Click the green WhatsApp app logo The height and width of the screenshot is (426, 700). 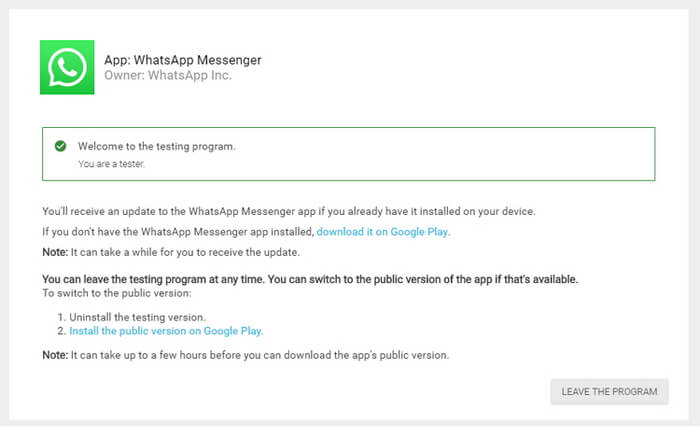click(x=67, y=67)
